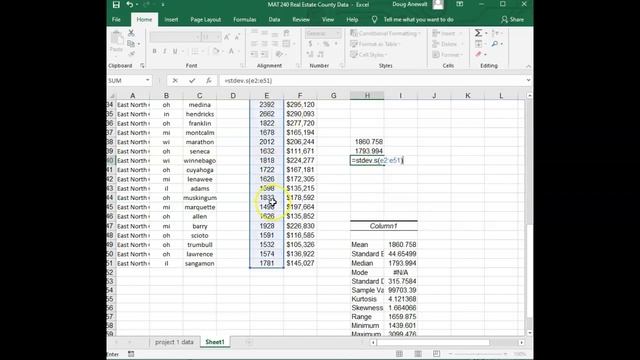Screen dimensions: 640x360
Task: Click the Percent Style icon
Action: [326, 44]
